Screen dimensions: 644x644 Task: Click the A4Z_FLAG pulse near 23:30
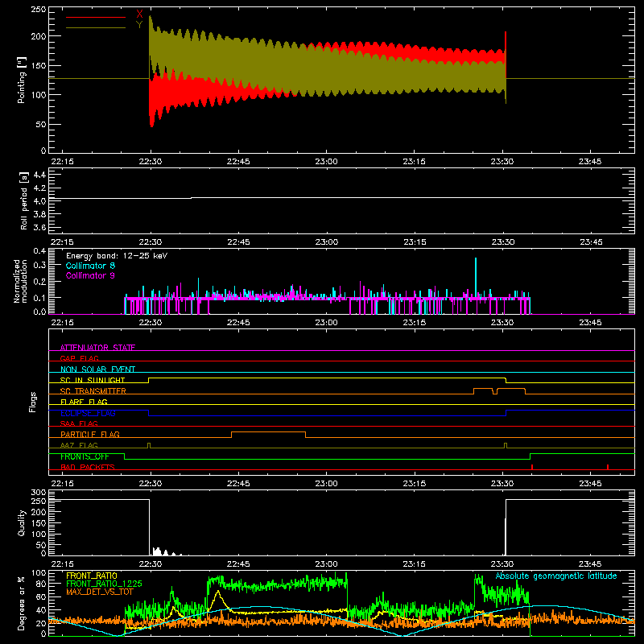point(506,445)
